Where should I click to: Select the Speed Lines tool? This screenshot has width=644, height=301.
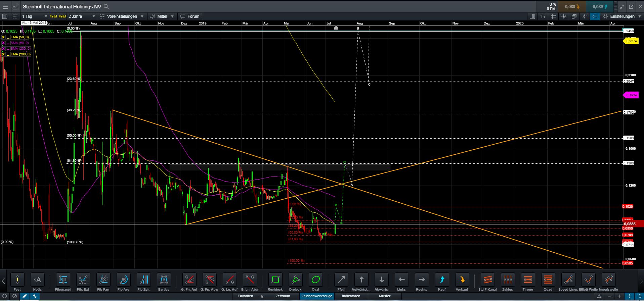pyautogui.click(x=568, y=280)
